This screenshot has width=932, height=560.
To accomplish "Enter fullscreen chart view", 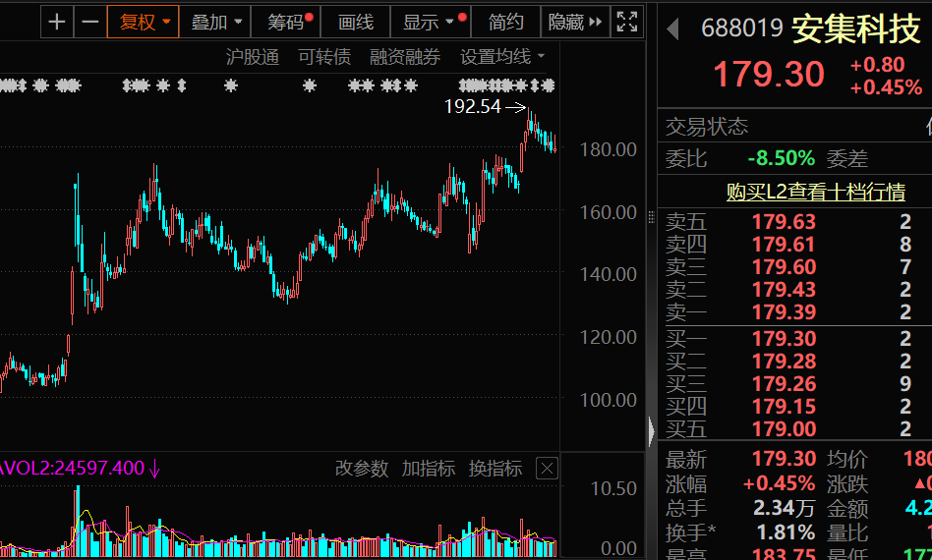I will [625, 22].
